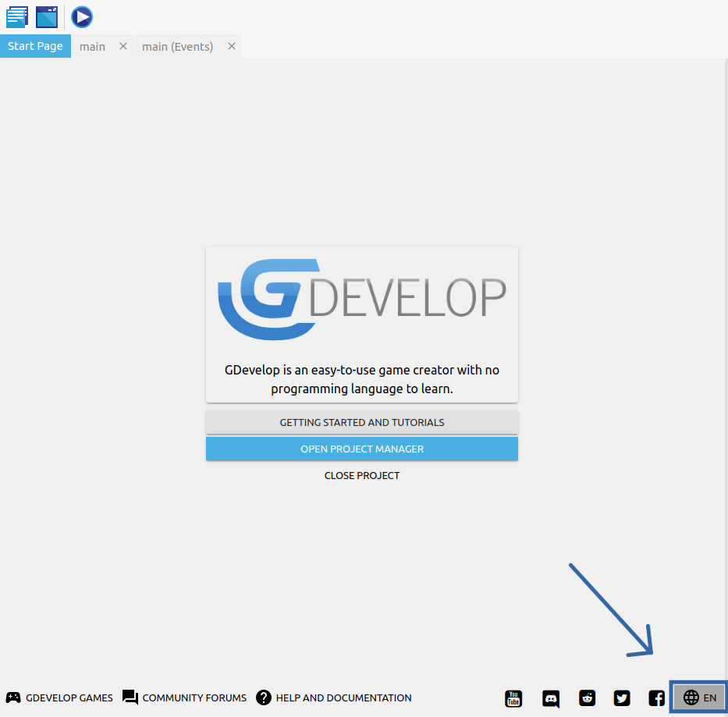Open Help and Documentation link
The height and width of the screenshot is (717, 728).
coord(334,697)
